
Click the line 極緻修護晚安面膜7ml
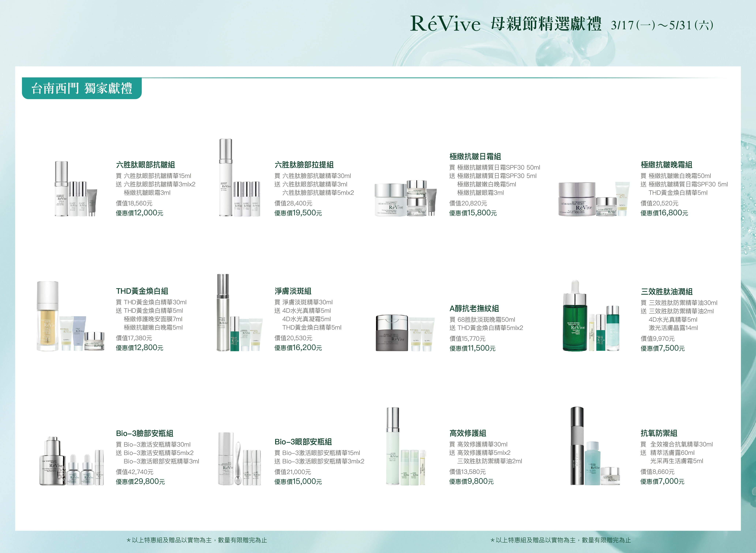[153, 319]
